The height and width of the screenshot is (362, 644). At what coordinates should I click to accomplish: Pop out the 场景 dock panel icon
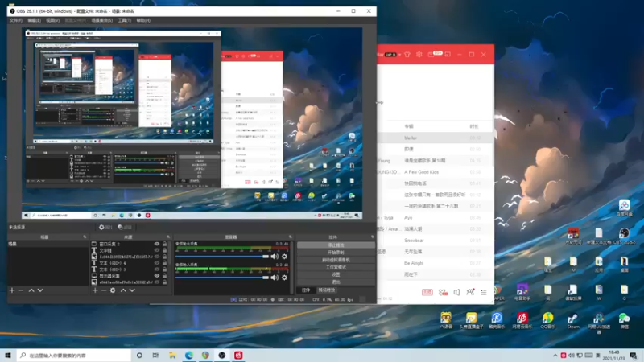(85, 237)
